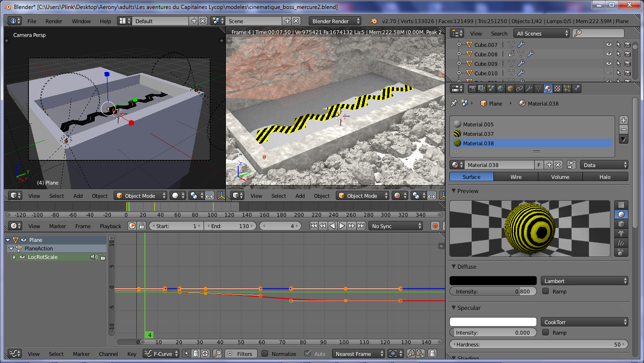
Task: Open the Nearest Frame snapping dropdown
Action: (x=358, y=354)
